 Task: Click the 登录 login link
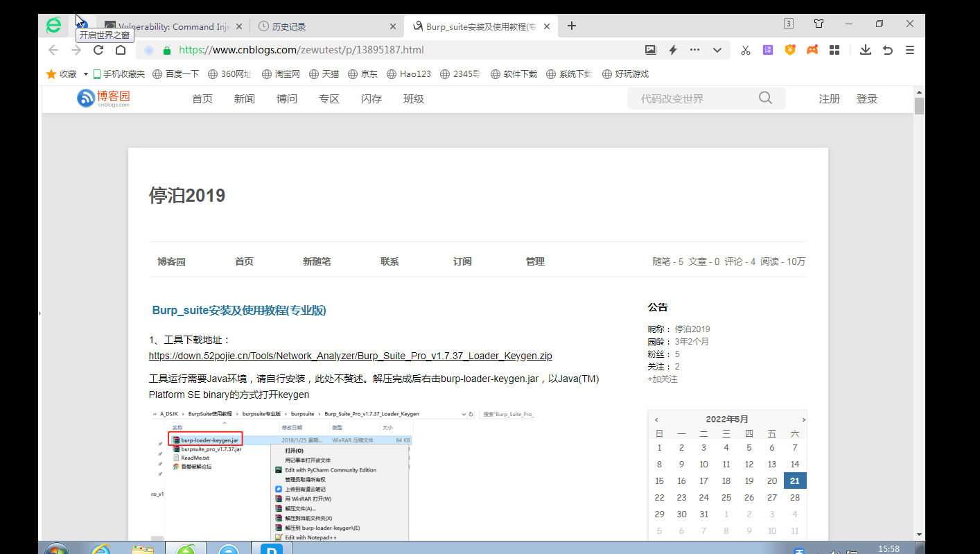click(867, 98)
